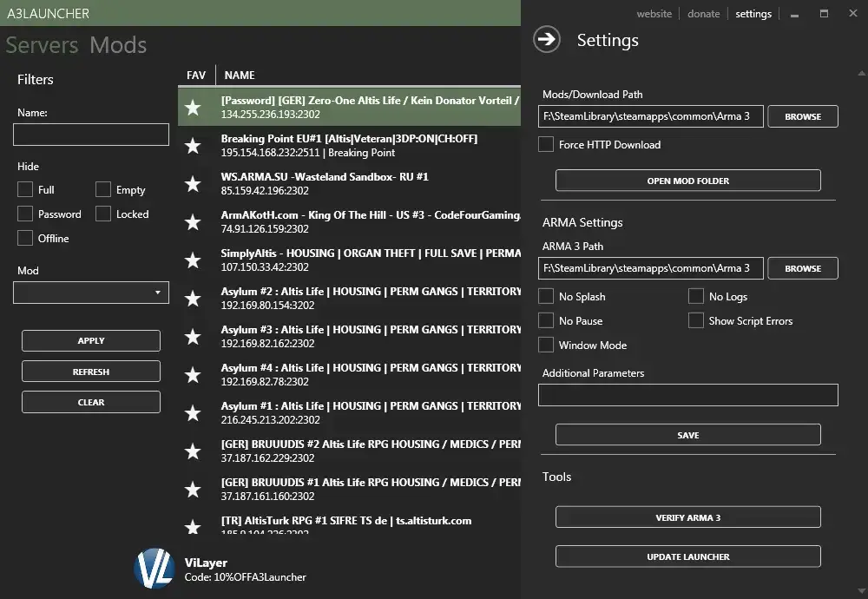Open the Mod filter dropdown
The width and height of the screenshot is (868, 599).
pyautogui.click(x=90, y=293)
